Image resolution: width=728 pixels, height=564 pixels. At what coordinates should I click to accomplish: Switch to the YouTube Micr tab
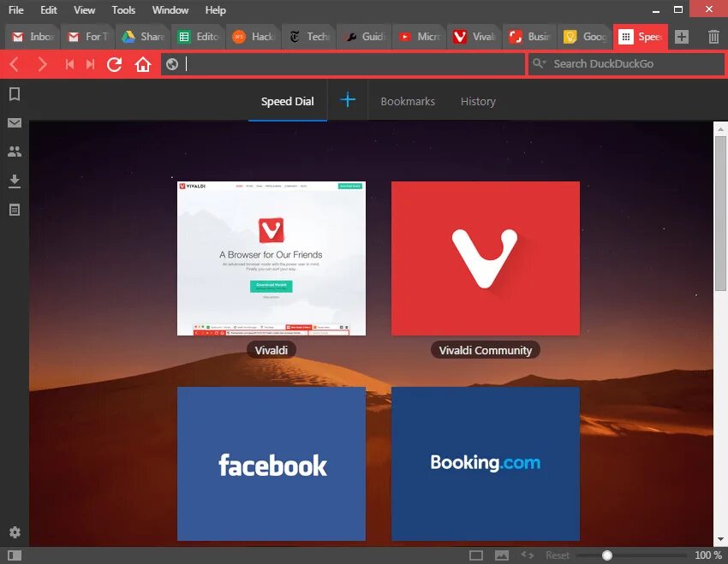point(420,37)
